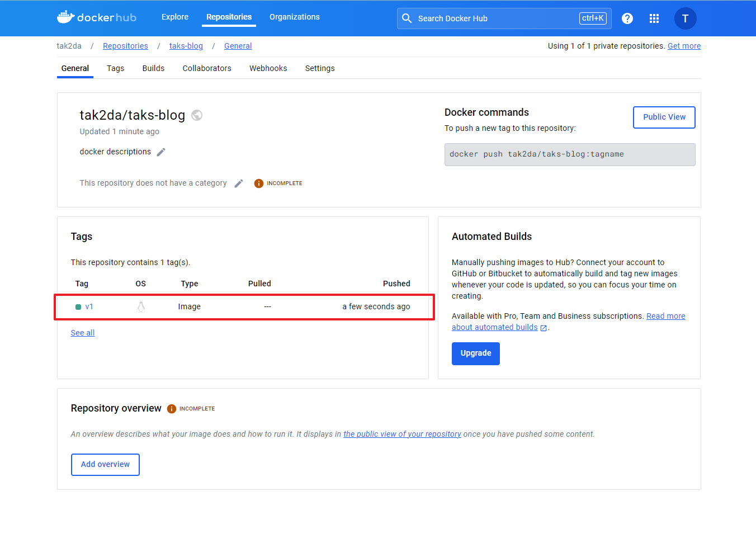Click the search magnifier icon
The height and width of the screenshot is (538, 756).
(x=407, y=18)
